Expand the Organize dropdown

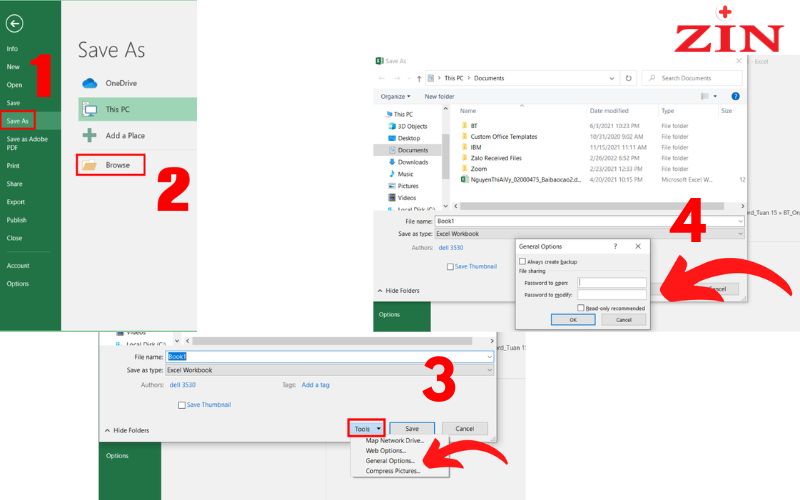pyautogui.click(x=397, y=96)
